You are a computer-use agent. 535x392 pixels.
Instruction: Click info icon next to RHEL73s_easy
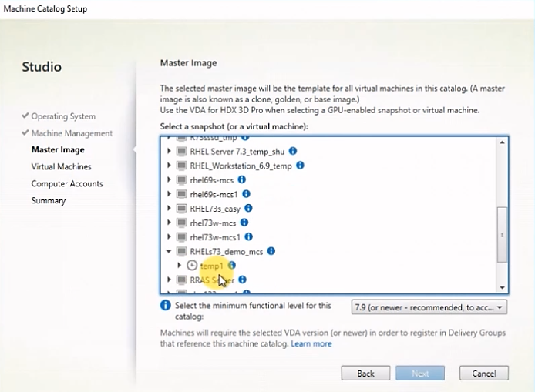point(248,208)
